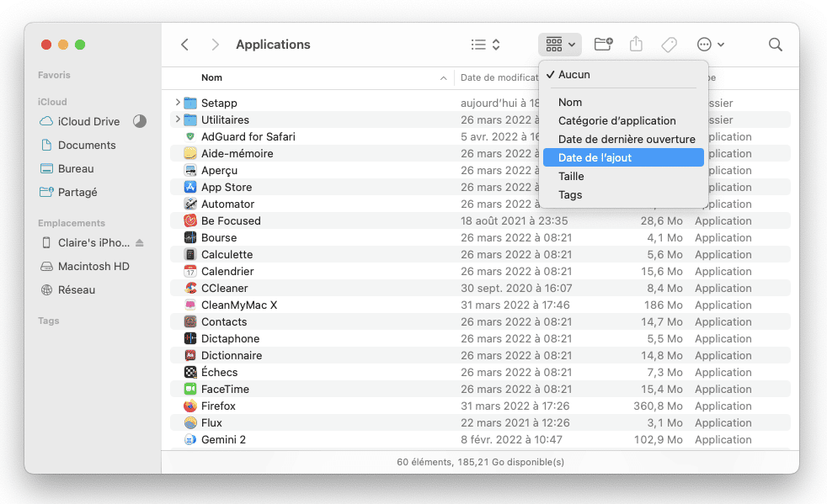The image size is (827, 504).
Task: Open the list view mode switcher
Action: coord(486,45)
